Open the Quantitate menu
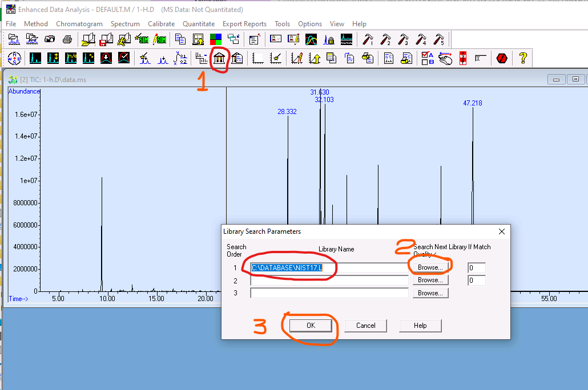Viewport: 588px width, 390px height. [199, 24]
